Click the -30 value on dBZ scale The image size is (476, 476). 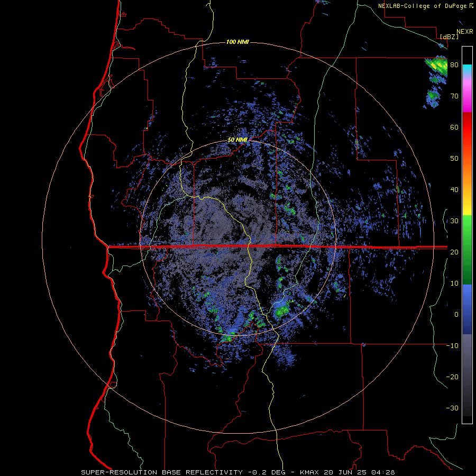452,408
